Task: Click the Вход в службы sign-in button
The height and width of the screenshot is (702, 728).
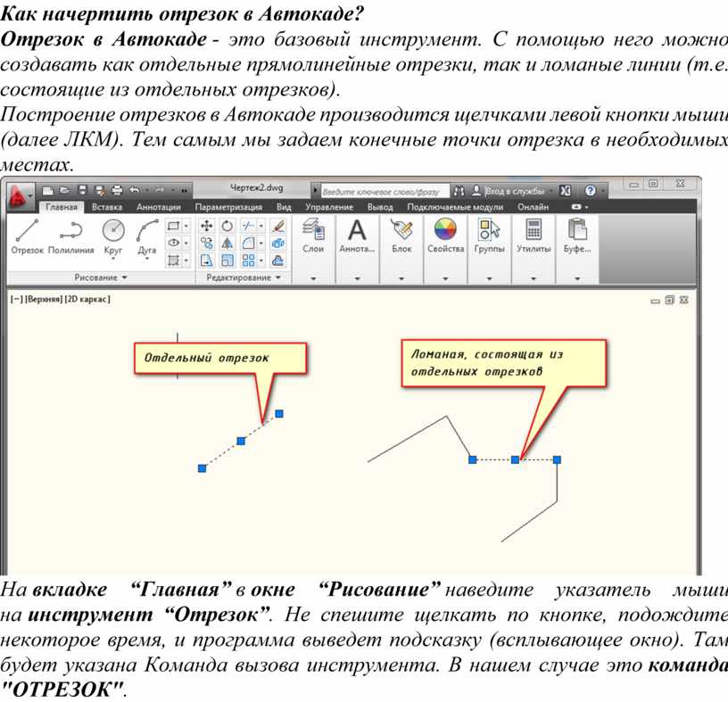Action: coord(509,191)
